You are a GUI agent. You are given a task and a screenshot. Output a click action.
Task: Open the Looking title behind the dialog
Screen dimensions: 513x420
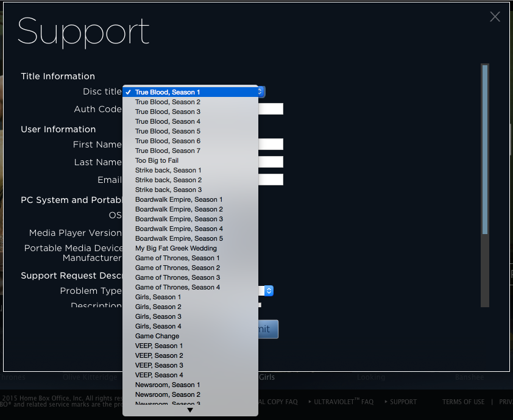[x=371, y=377]
